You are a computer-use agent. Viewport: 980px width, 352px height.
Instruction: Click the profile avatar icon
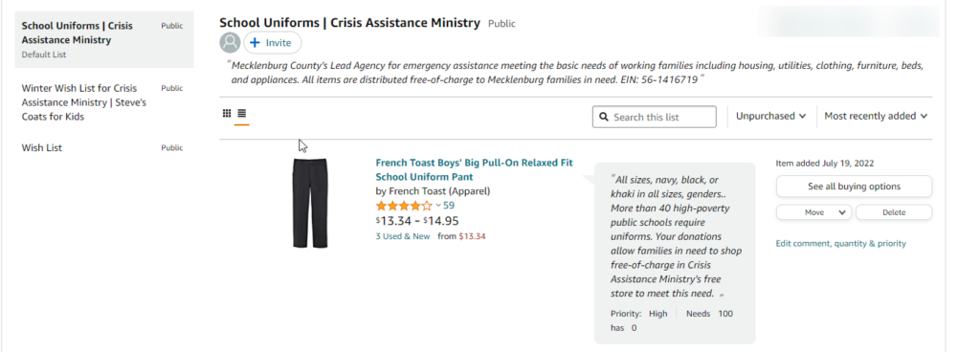230,42
